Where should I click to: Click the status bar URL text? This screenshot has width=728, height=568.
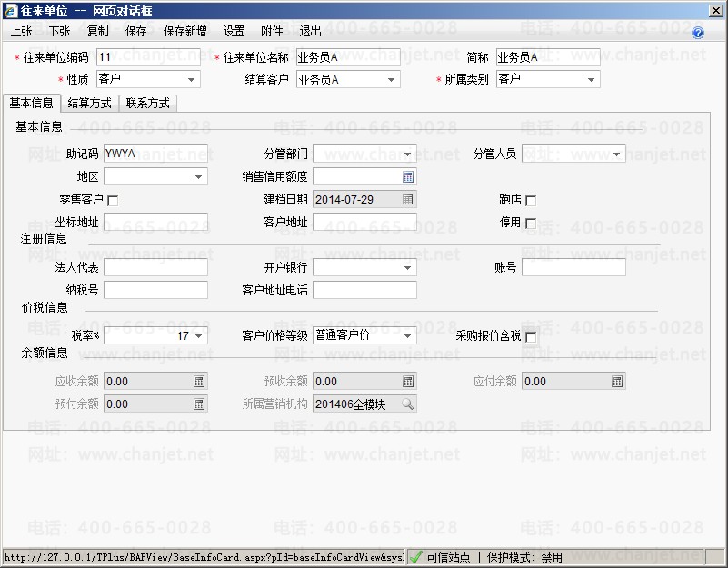tap(204, 557)
